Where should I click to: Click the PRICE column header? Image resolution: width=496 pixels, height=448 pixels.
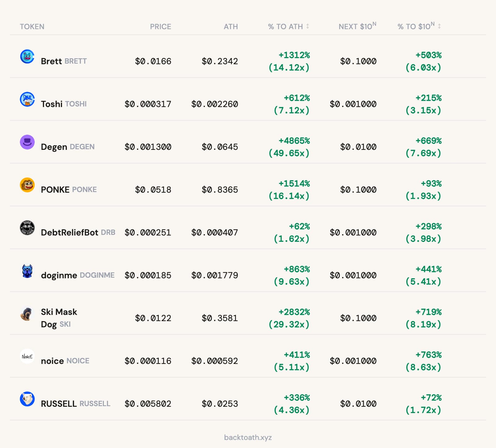(x=160, y=27)
